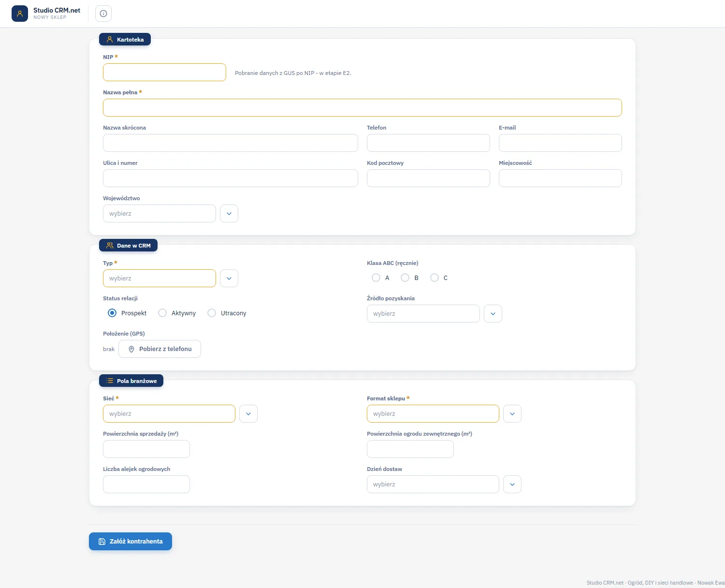Open the Format sklepu wybierz combo box
This screenshot has height=588, width=725.
pos(433,414)
